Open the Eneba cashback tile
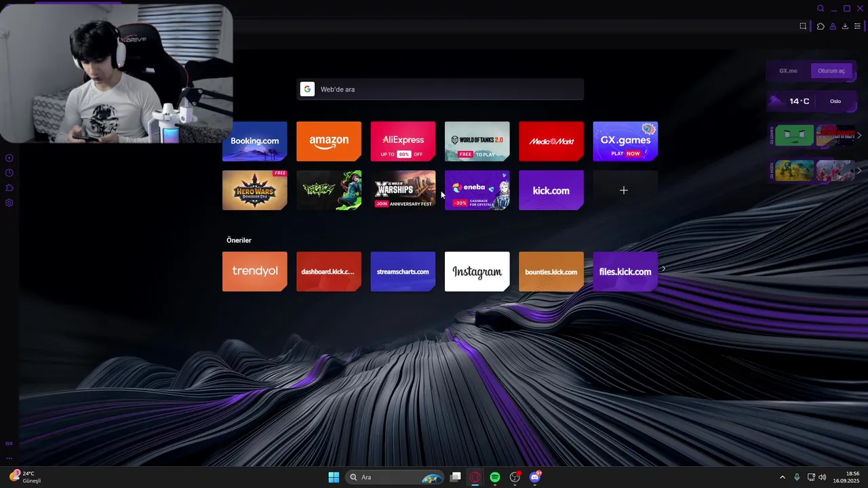 [477, 190]
